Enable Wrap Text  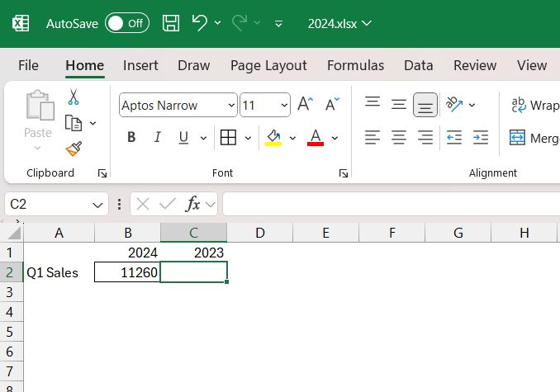pos(534,106)
